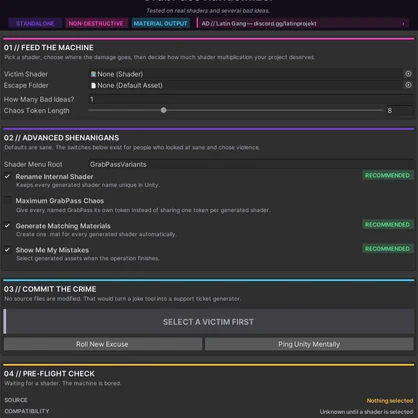
Task: Click the Ping Unity Mentally button
Action: tap(309, 344)
